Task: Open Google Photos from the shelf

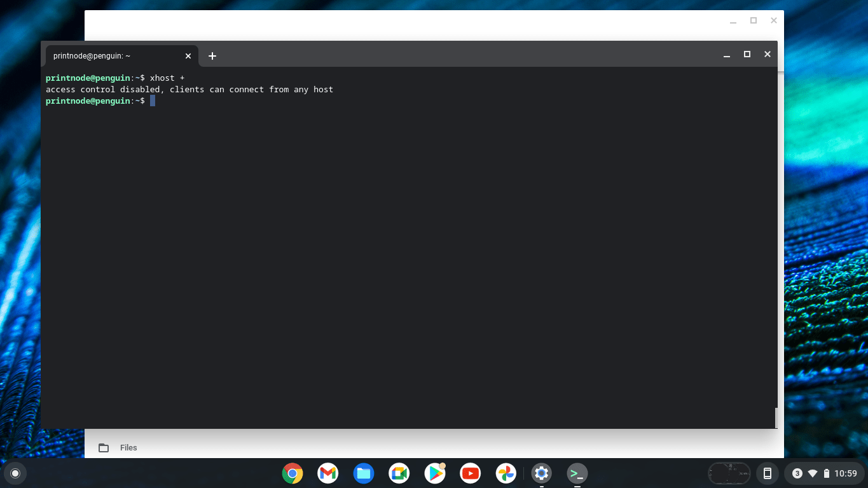Action: click(x=506, y=473)
